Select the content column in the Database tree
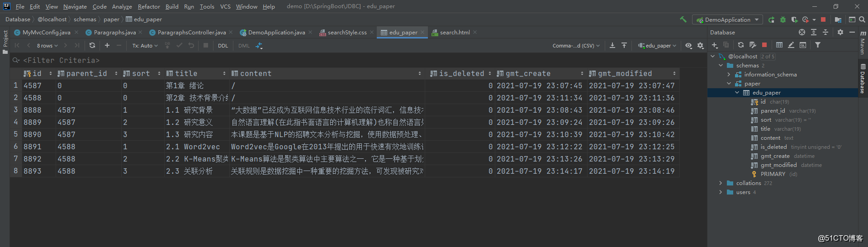 [770, 138]
